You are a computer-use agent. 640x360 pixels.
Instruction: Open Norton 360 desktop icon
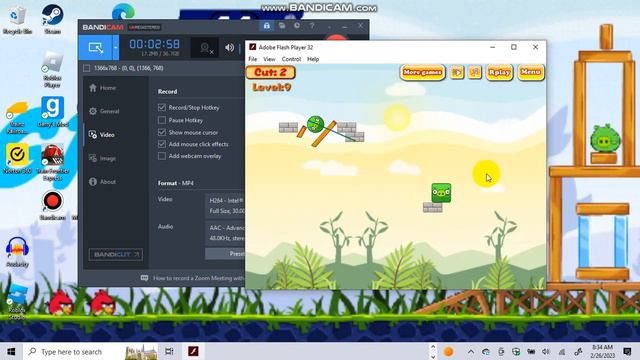pos(18,158)
